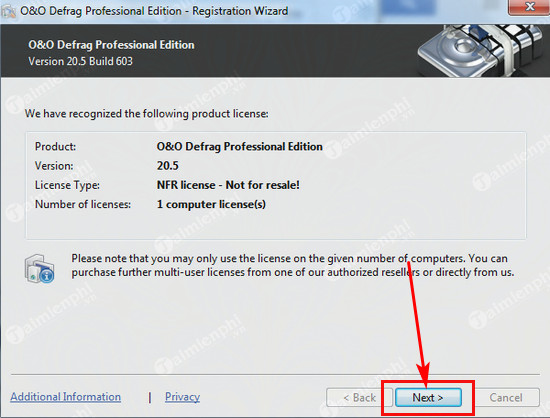The image size is (550, 418).
Task: Click the O&O Defrag title bar icon
Action: [8, 11]
